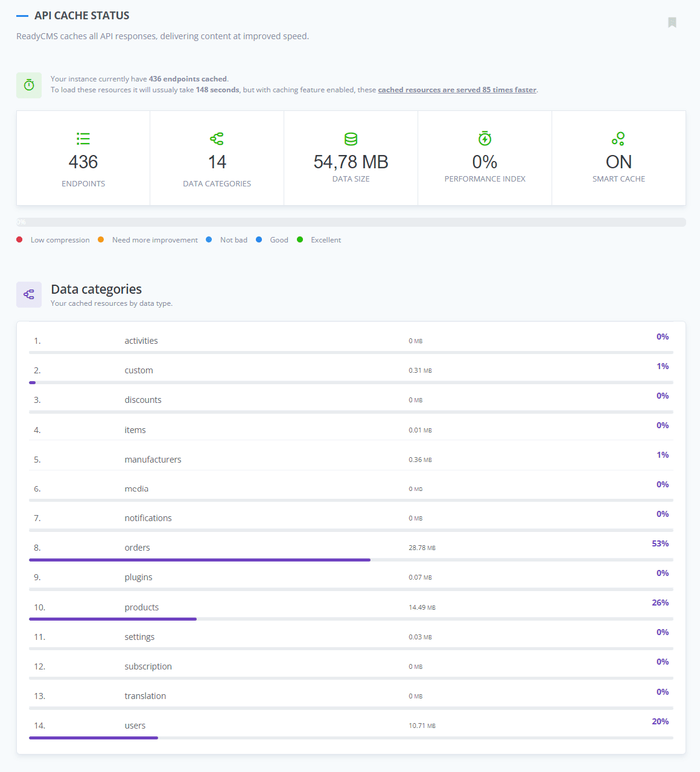Click the 0.36 MB manufacturers size value
The image size is (700, 772).
point(420,460)
